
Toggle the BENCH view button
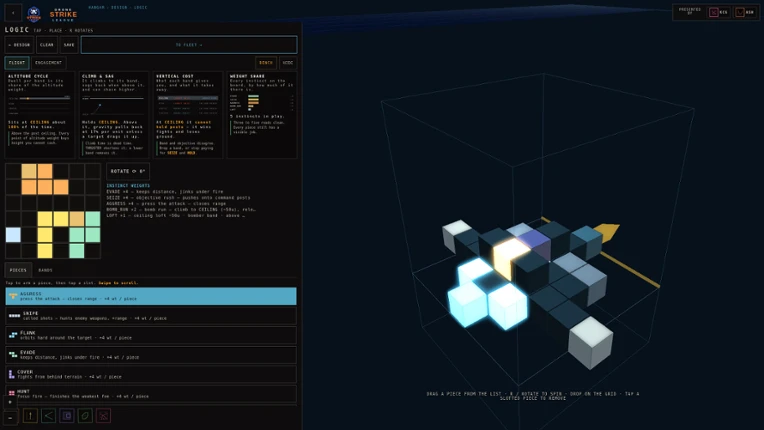[266, 63]
